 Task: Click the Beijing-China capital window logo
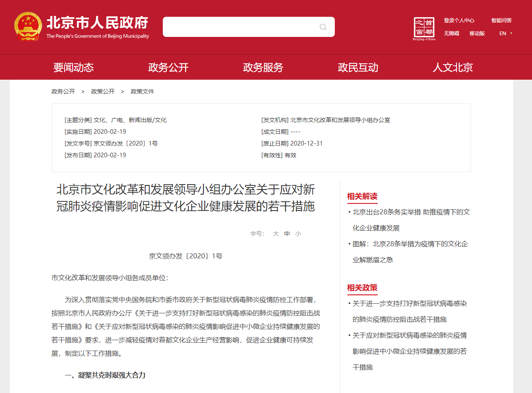click(x=424, y=29)
